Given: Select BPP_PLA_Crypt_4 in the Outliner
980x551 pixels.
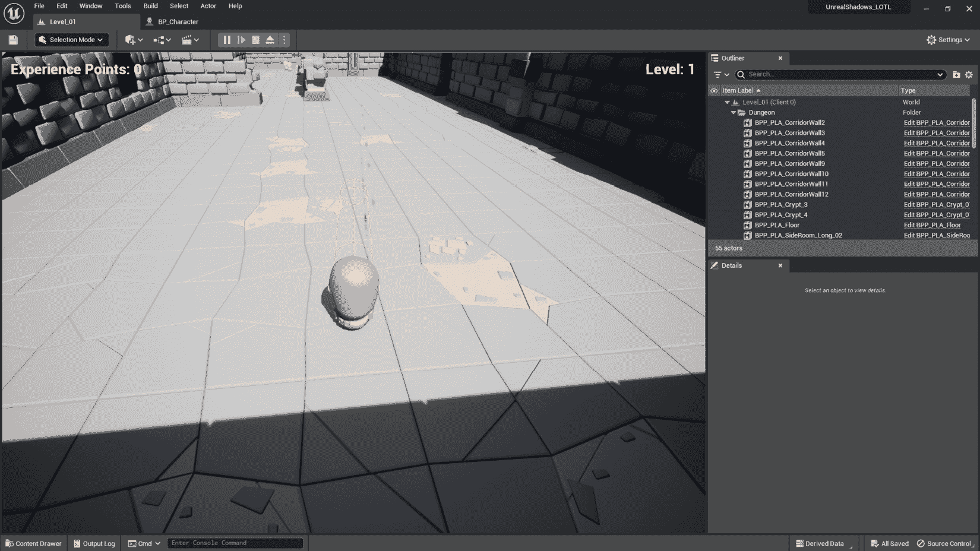Looking at the screenshot, I should (781, 215).
